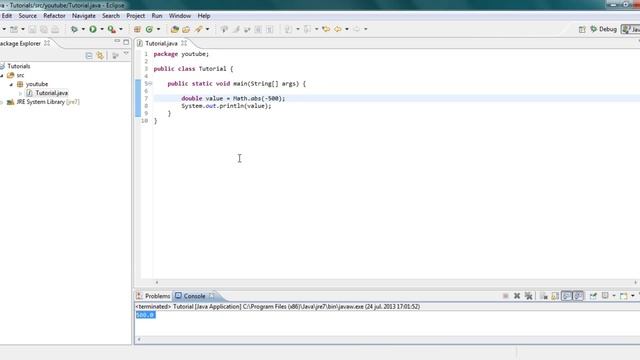Click the editor horizontal scrollbar left arrow

click(x=157, y=282)
